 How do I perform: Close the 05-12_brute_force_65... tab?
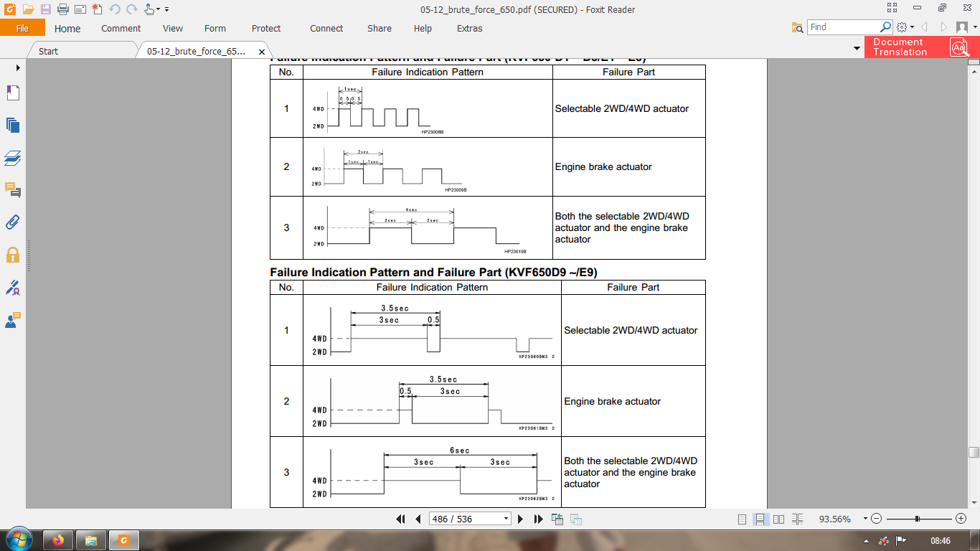point(262,52)
